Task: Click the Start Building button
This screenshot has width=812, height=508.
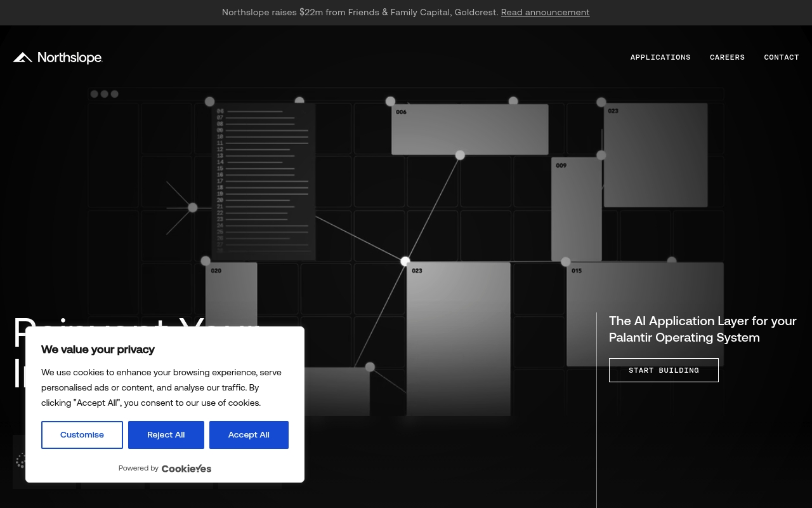Action: pos(664,370)
